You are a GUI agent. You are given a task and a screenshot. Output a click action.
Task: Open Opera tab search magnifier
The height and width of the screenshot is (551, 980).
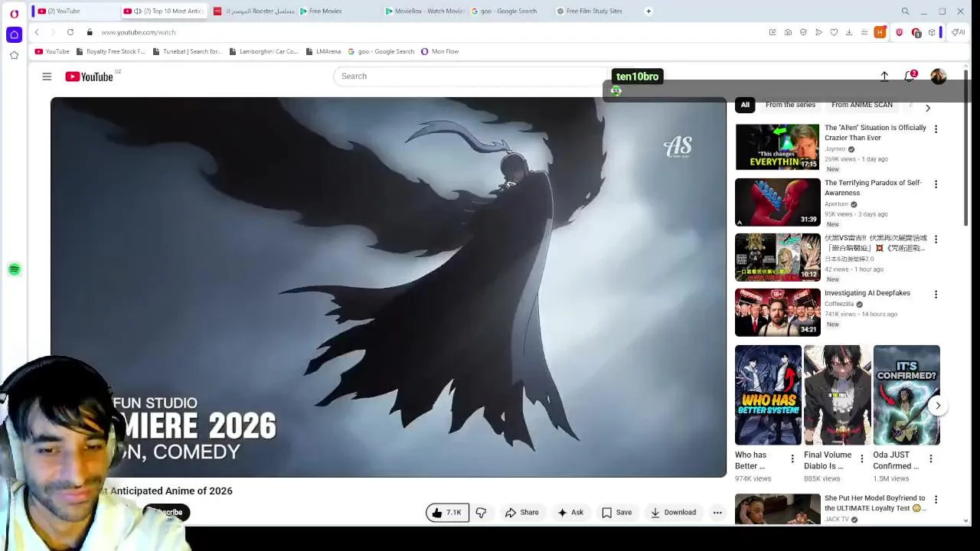click(905, 11)
